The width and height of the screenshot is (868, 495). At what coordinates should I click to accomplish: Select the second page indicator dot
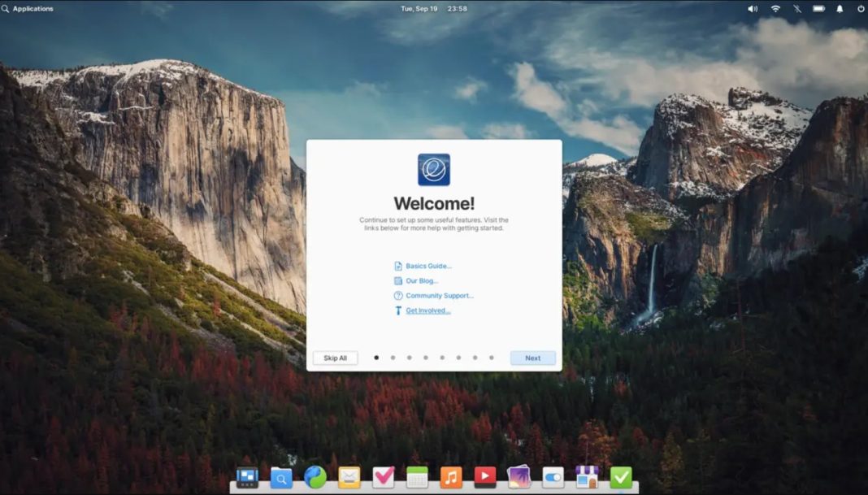(x=393, y=358)
